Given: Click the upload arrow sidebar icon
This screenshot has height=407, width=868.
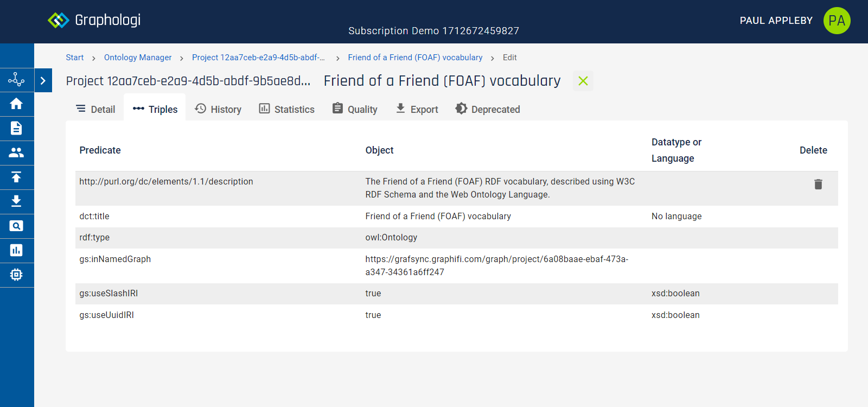Looking at the screenshot, I should tap(16, 177).
